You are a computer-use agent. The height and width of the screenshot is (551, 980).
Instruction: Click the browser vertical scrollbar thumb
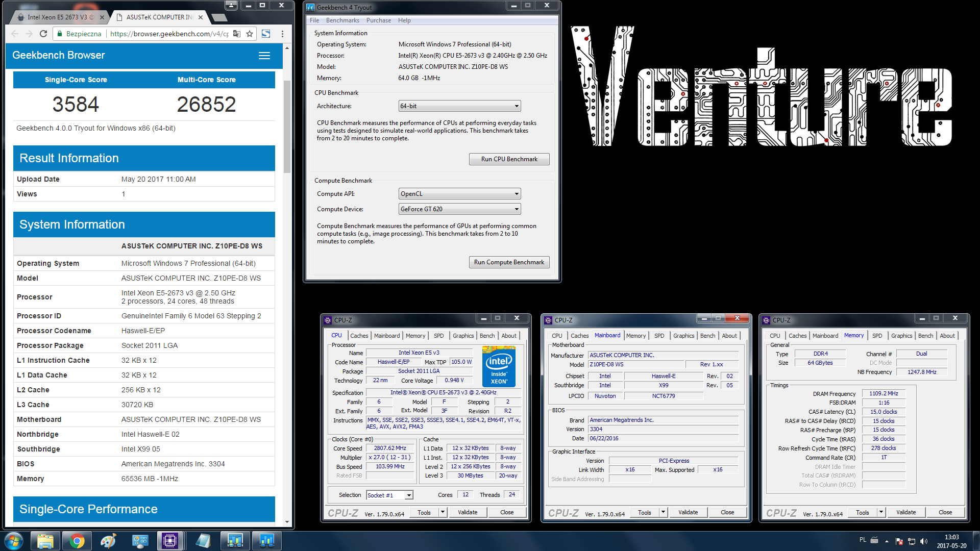tap(287, 127)
